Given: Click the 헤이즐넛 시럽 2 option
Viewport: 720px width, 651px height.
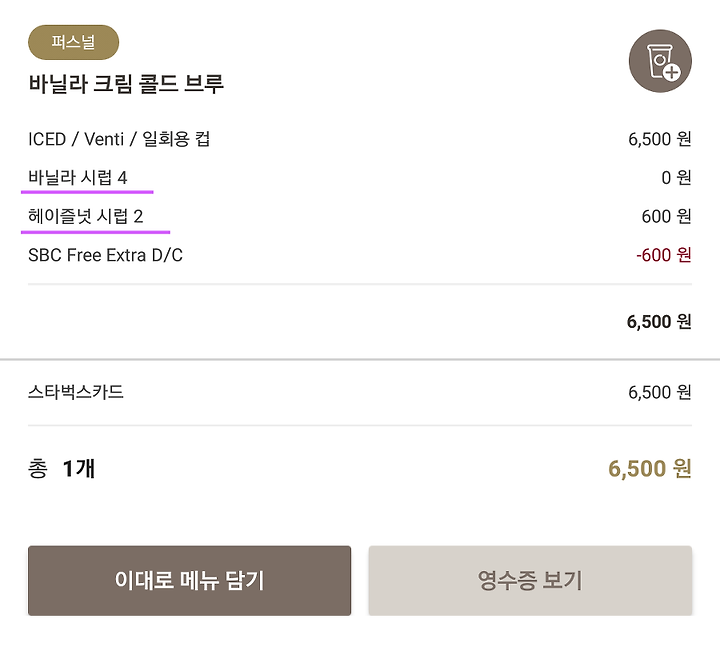Looking at the screenshot, I should coord(85,216).
